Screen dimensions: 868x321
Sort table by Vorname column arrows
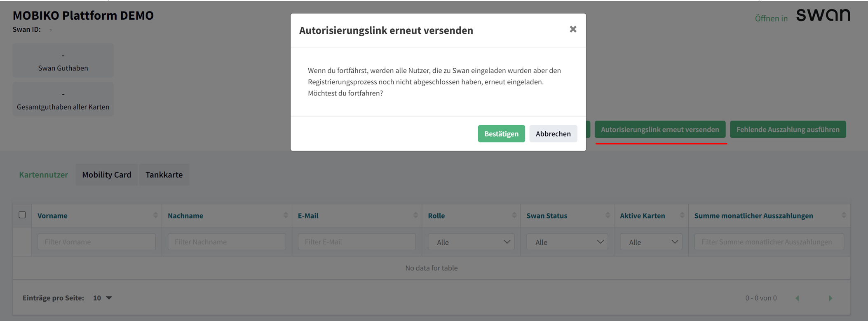coord(155,215)
